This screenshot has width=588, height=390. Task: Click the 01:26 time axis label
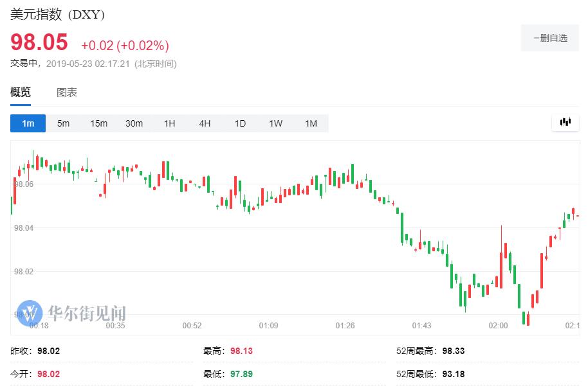(345, 326)
